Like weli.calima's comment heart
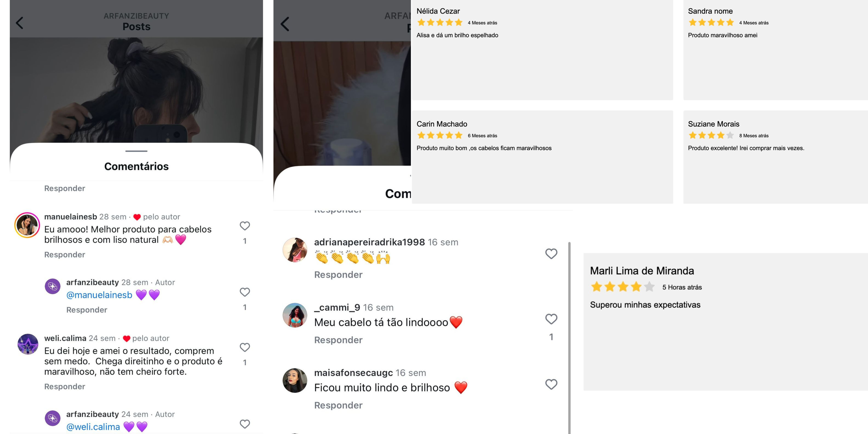868x434 pixels. pyautogui.click(x=245, y=347)
